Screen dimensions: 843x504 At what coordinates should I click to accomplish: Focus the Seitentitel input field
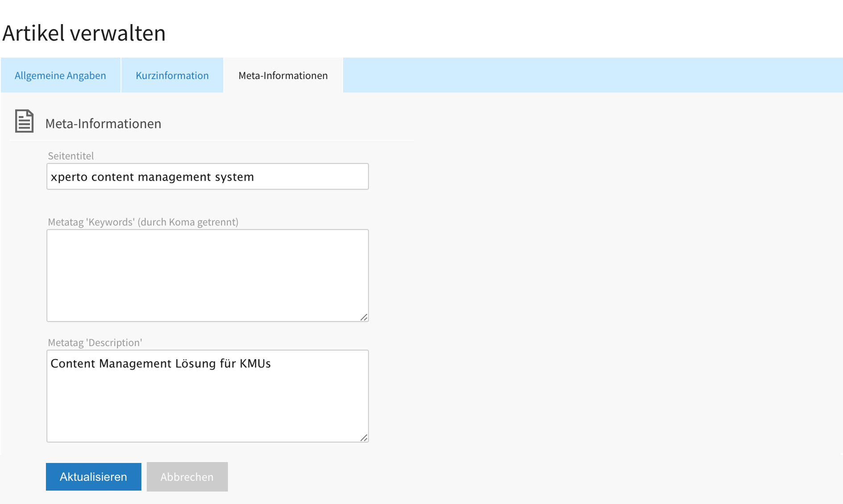click(207, 177)
